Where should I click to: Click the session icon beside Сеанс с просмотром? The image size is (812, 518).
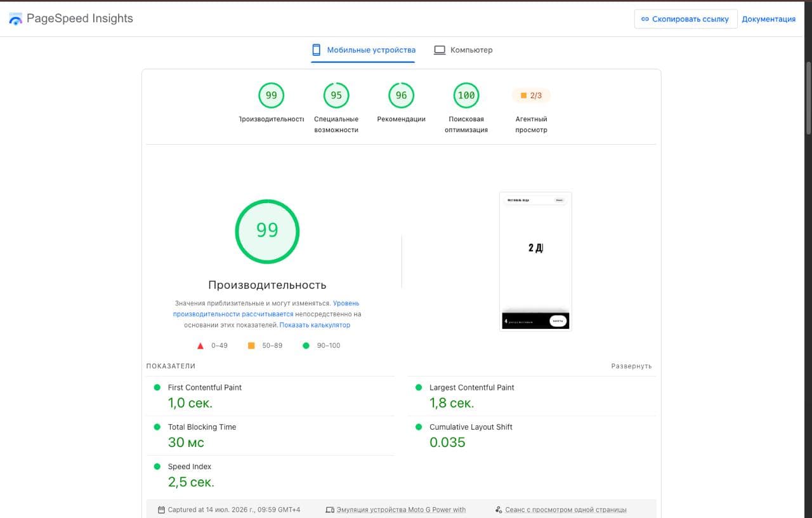[499, 510]
